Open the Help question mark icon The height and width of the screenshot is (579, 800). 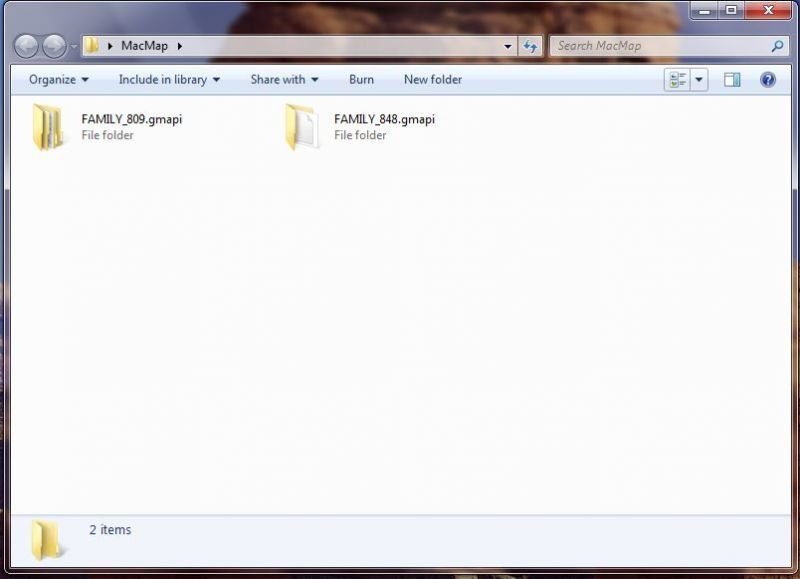[x=768, y=80]
